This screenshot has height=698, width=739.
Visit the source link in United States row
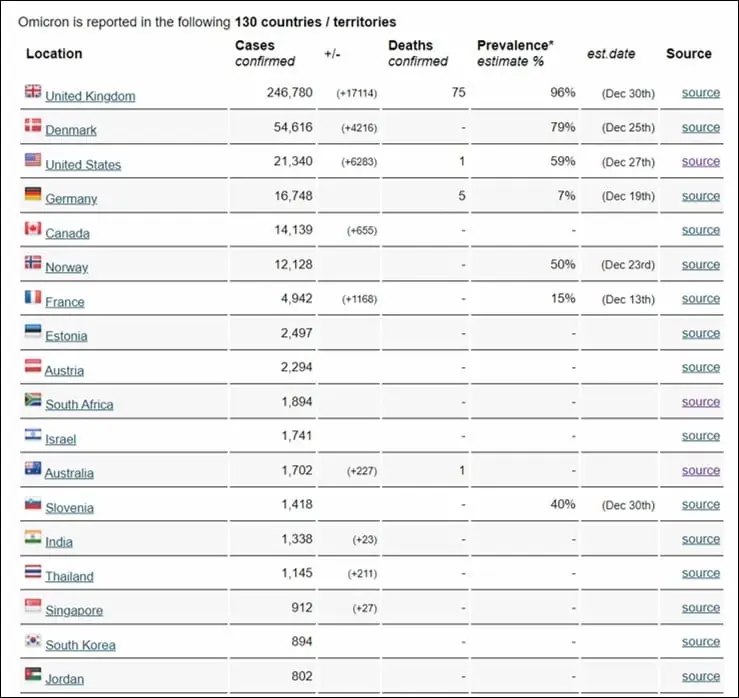pyautogui.click(x=701, y=162)
